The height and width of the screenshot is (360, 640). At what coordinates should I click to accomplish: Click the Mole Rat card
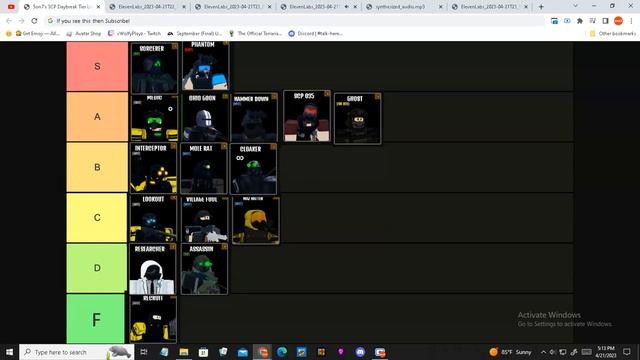pyautogui.click(x=204, y=168)
